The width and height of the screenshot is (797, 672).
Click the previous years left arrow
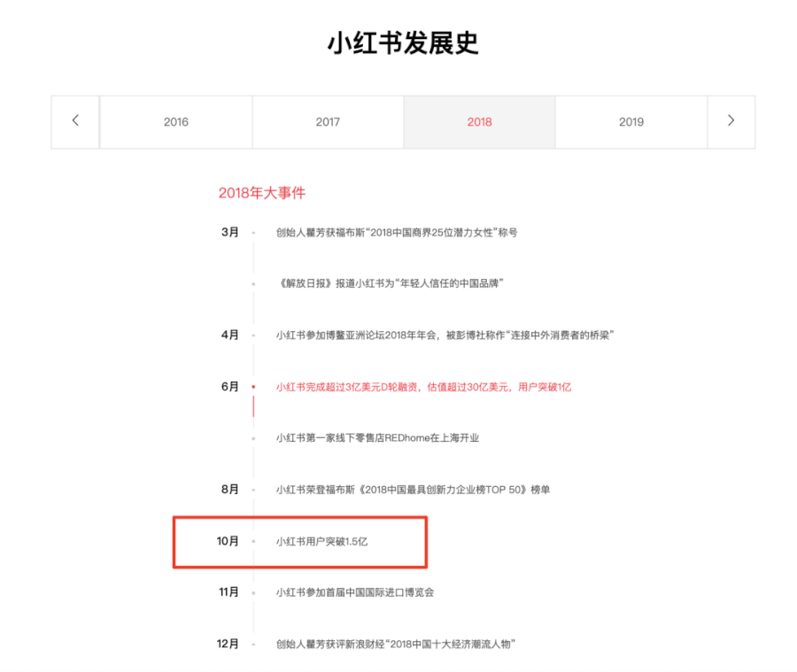[x=75, y=121]
